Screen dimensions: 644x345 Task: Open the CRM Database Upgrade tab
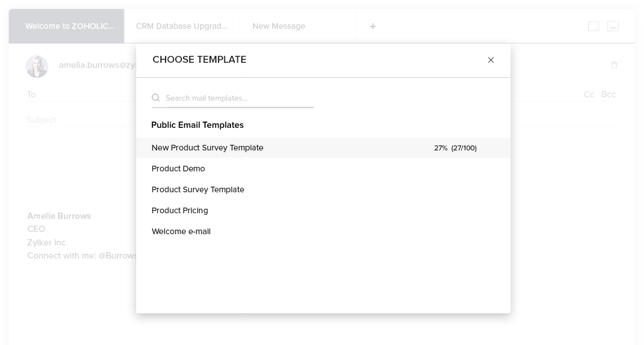(182, 27)
